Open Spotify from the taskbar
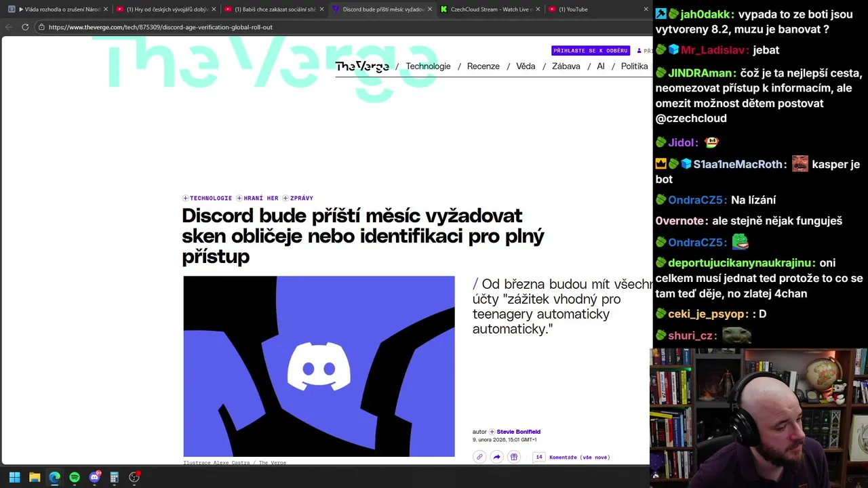The image size is (868, 488). [x=75, y=477]
